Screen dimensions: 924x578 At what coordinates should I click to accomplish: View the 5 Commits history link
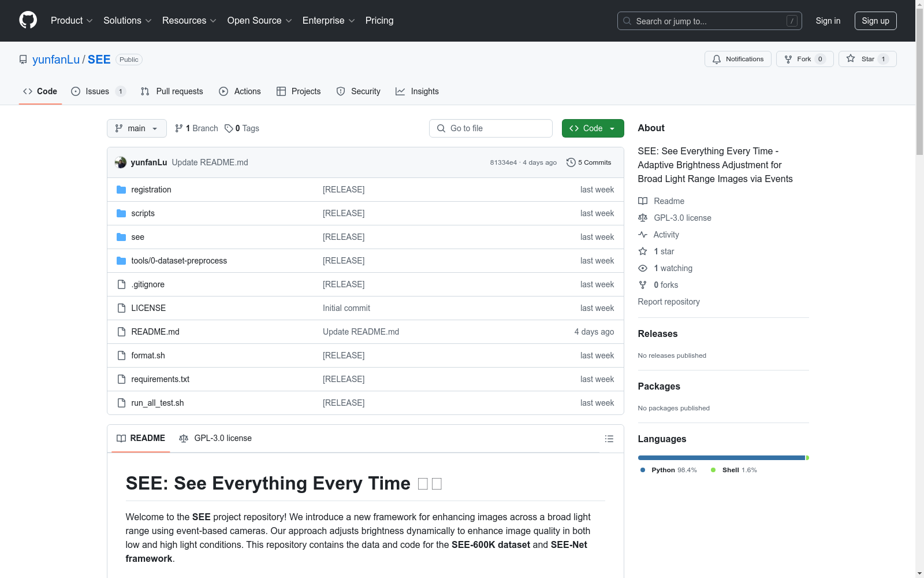click(x=589, y=162)
